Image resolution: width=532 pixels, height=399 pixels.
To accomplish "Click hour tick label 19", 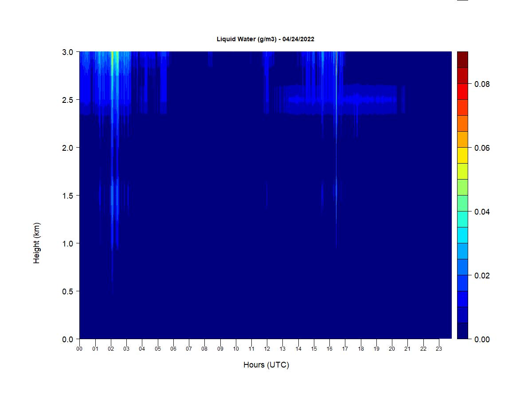I will (376, 349).
